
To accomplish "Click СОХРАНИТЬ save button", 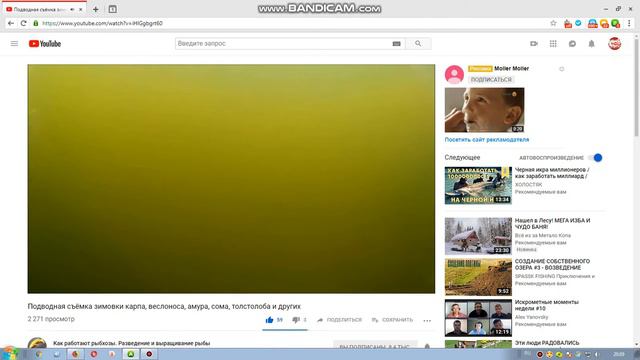I will pos(392,320).
